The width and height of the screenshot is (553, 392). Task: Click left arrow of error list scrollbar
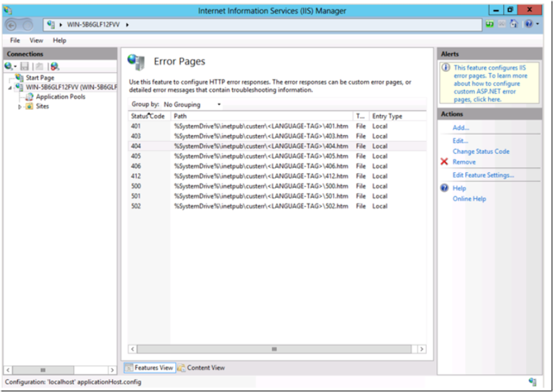[x=132, y=349]
